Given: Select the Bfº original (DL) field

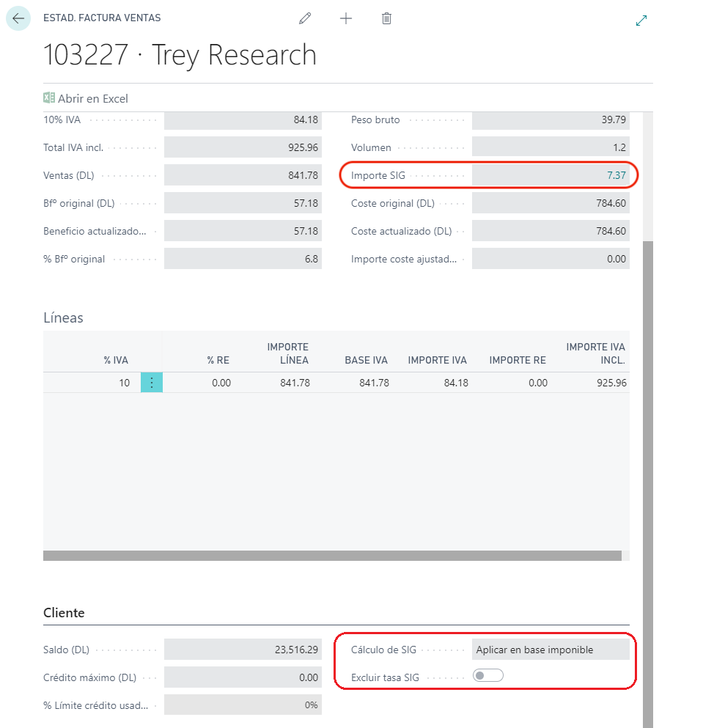Looking at the screenshot, I should (x=243, y=203).
